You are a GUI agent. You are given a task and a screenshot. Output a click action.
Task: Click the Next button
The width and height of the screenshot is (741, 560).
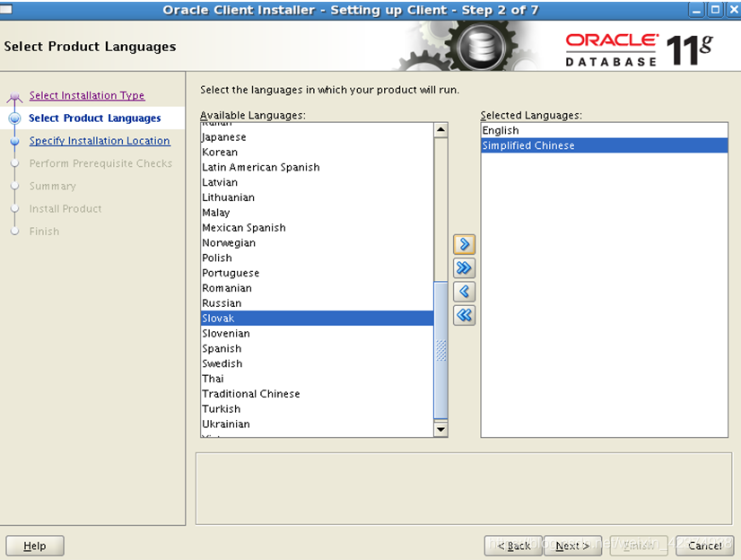click(x=572, y=546)
